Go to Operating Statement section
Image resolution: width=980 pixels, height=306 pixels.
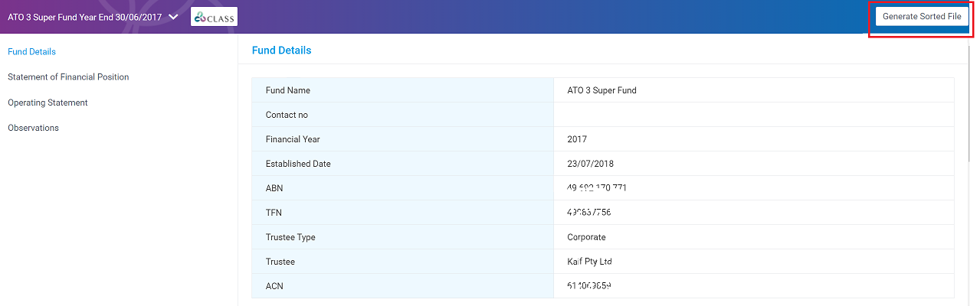pyautogui.click(x=48, y=103)
